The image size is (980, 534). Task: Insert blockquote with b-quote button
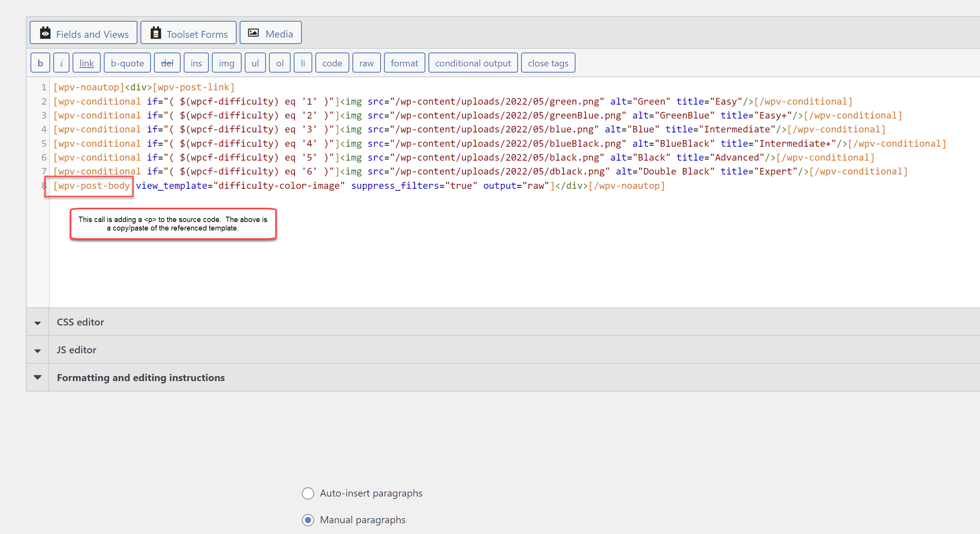tap(127, 63)
